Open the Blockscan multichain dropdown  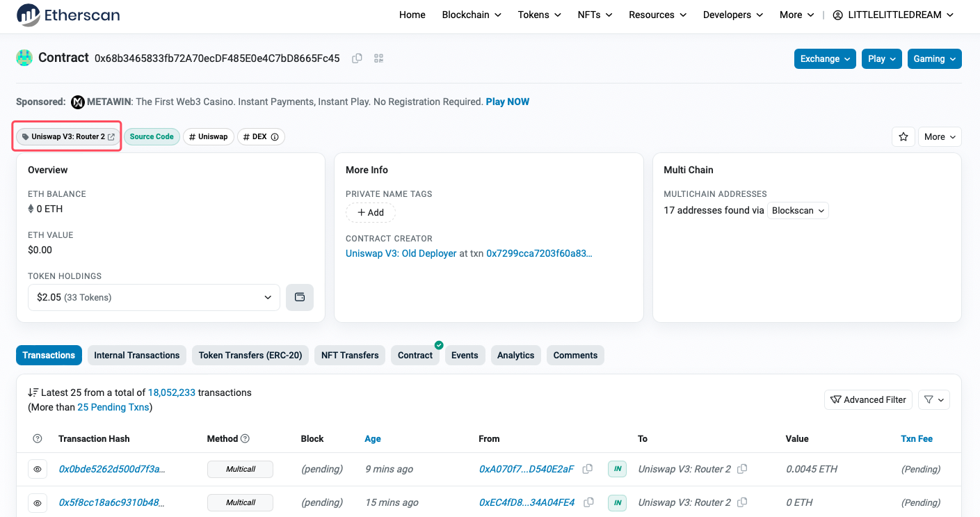797,210
